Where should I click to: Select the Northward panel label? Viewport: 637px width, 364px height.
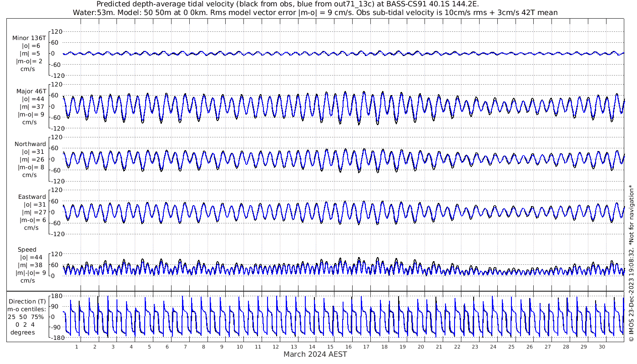coord(30,144)
